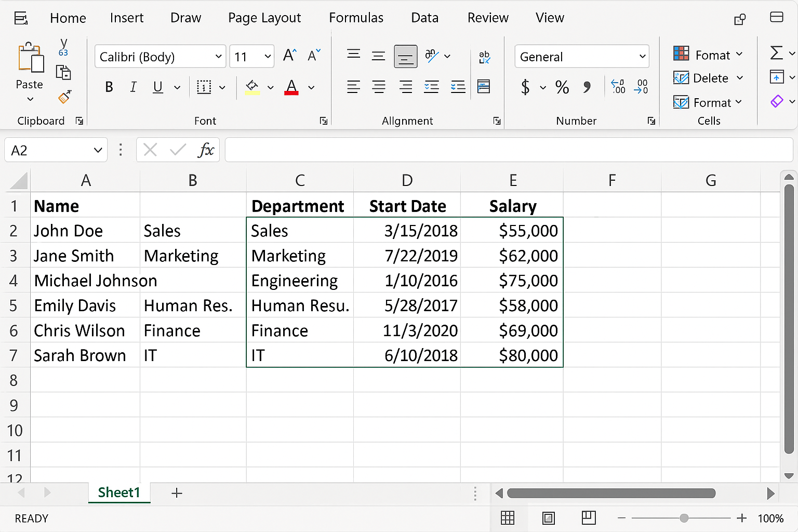Toggle Align Right for text
798x532 pixels.
click(406, 87)
